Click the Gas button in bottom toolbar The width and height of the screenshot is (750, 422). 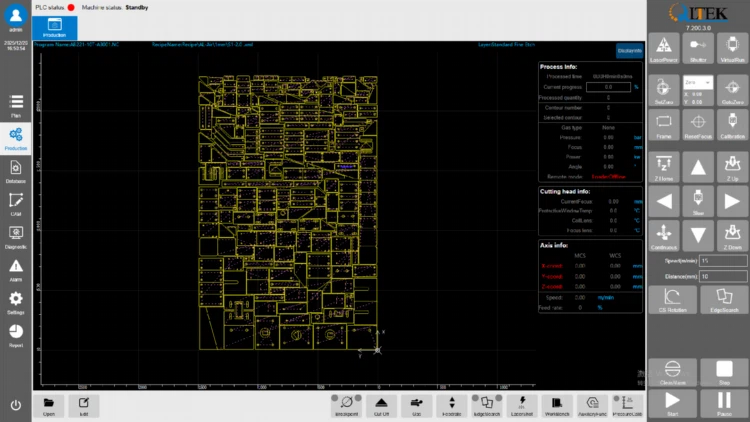tap(416, 406)
